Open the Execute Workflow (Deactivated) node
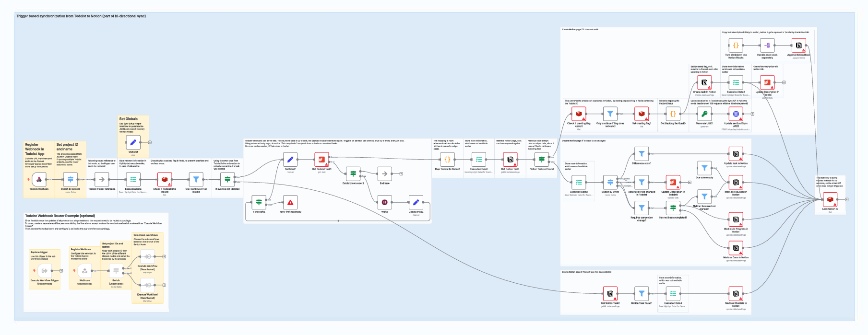This screenshot has width=868, height=335. point(147,256)
